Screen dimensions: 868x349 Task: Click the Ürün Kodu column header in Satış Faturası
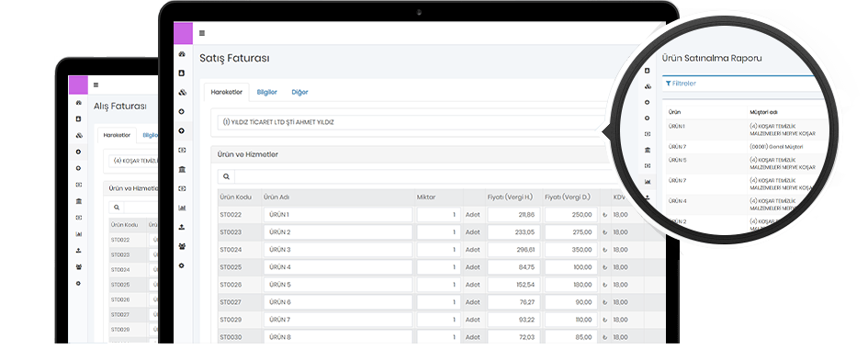coord(236,197)
